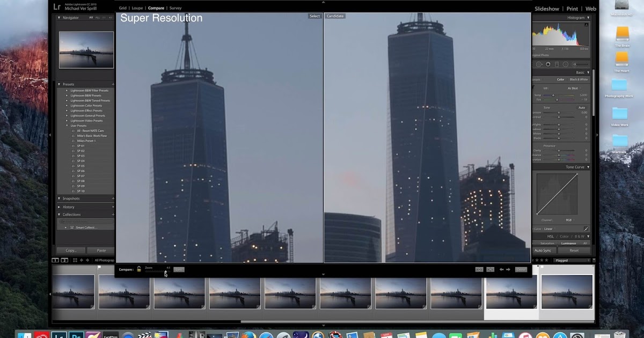The width and height of the screenshot is (644, 338).
Task: Open Photoshop from the Dock
Action: pyautogui.click(x=76, y=334)
